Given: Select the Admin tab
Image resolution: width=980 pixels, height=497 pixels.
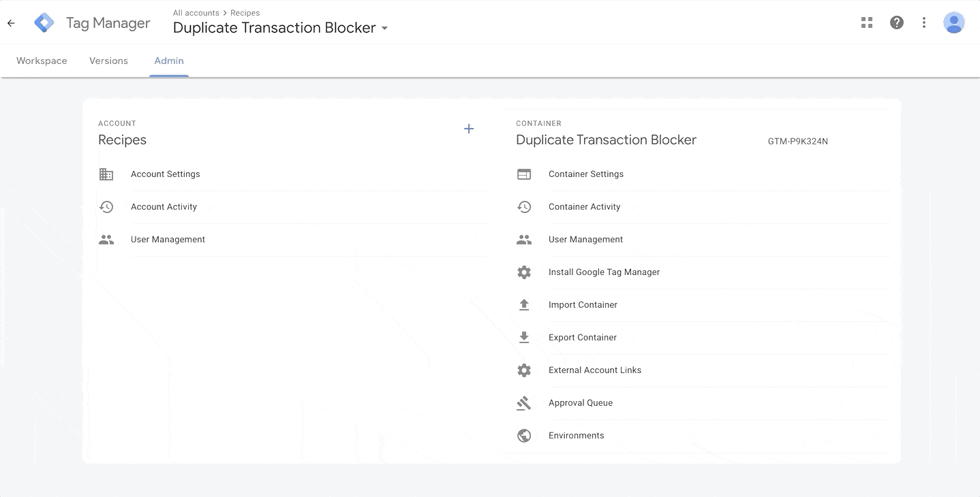Looking at the screenshot, I should click(169, 61).
